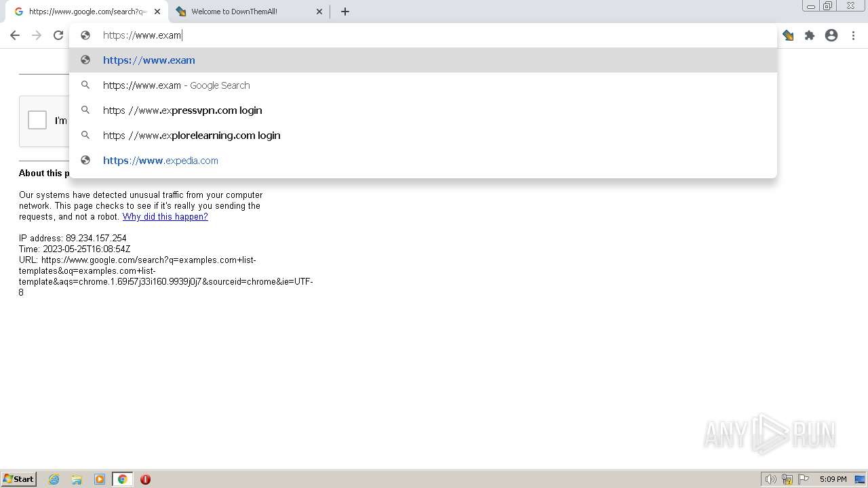Screen dimensions: 868x488
Task: Launch Internet Explorer from the taskbar
Action: pos(54,479)
